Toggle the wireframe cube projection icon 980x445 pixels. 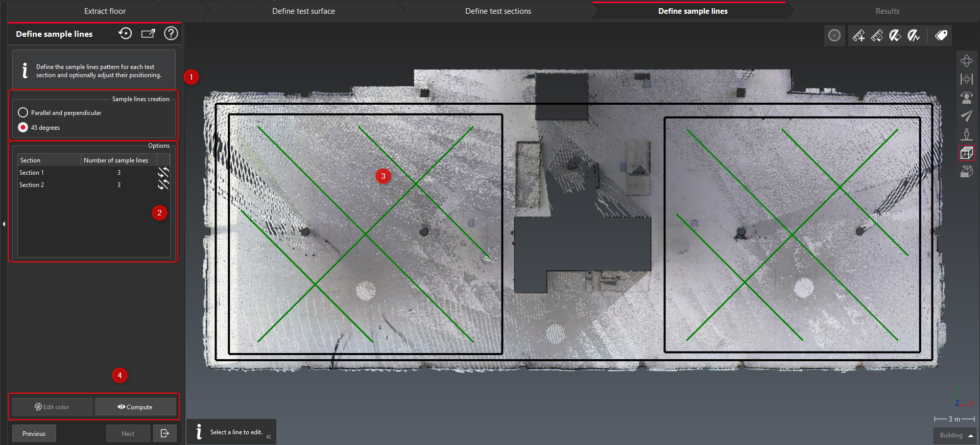[x=966, y=153]
